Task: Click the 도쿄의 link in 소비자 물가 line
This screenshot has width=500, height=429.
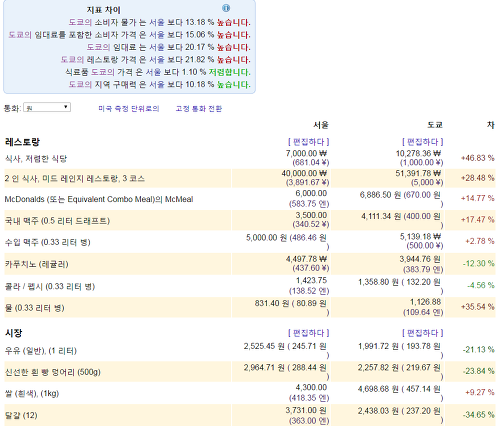Action: (x=80, y=22)
